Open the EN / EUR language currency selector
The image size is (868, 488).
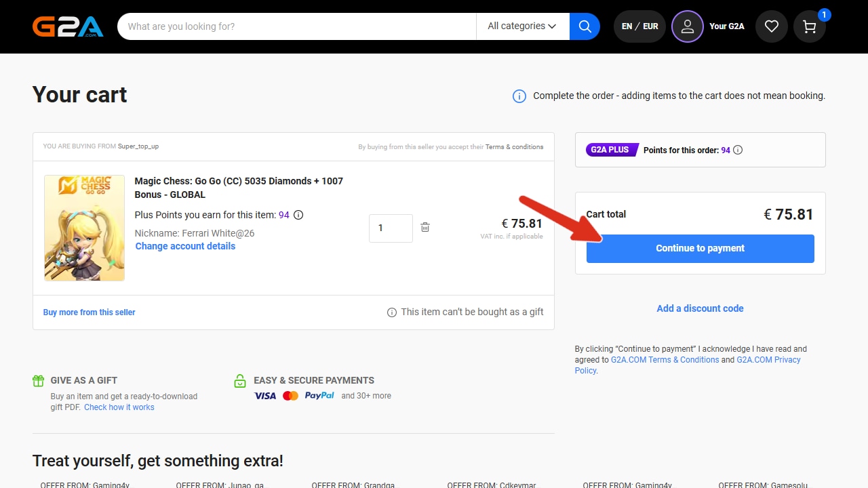tap(639, 26)
